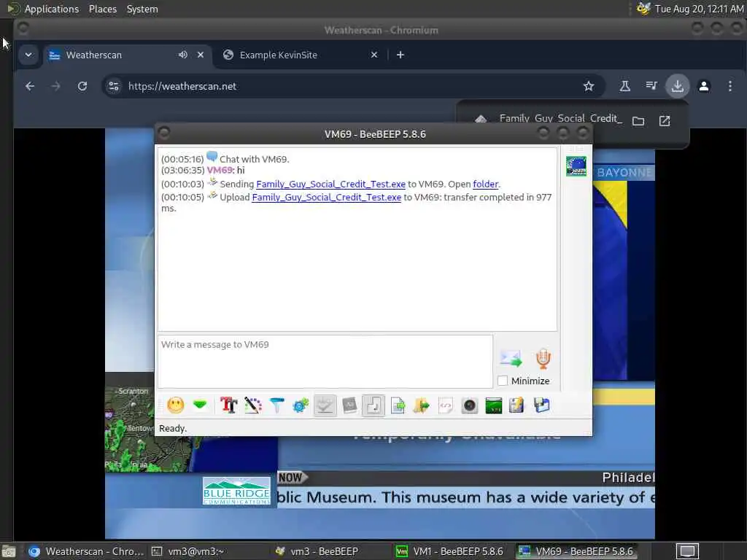Click the camera screenshot icon

point(469,405)
